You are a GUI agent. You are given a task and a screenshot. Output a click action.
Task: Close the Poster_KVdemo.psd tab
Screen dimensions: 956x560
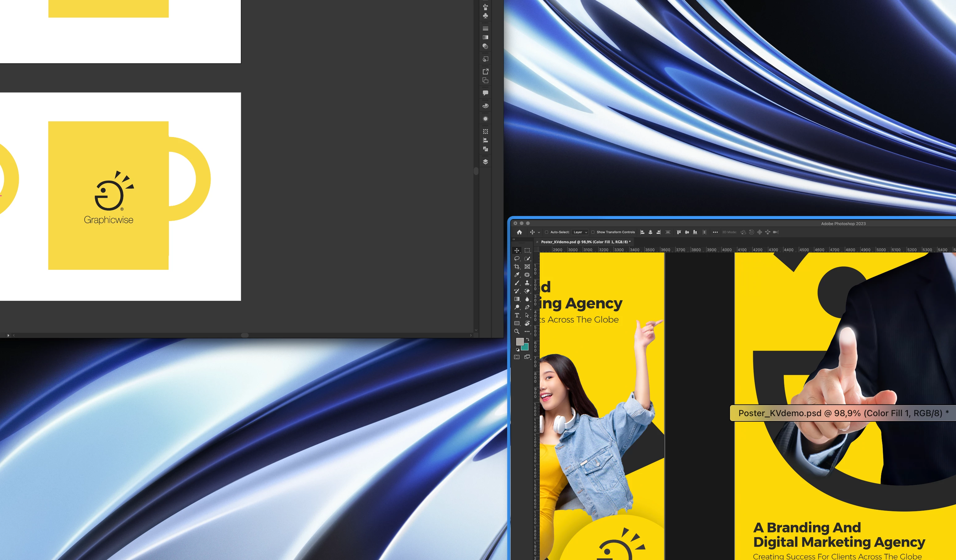pyautogui.click(x=537, y=242)
